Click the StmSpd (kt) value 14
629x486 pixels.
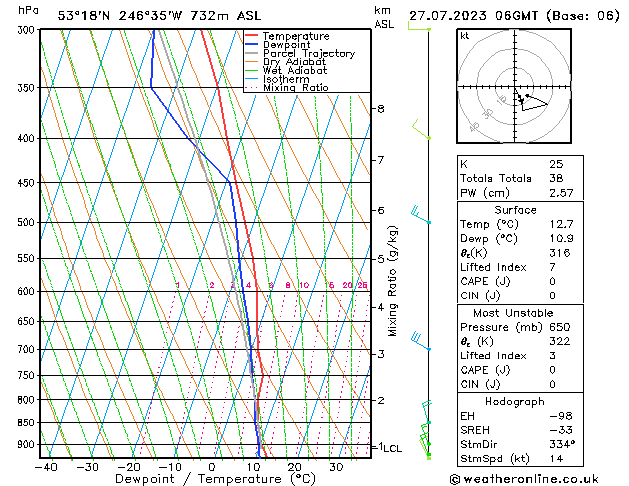[556, 458]
